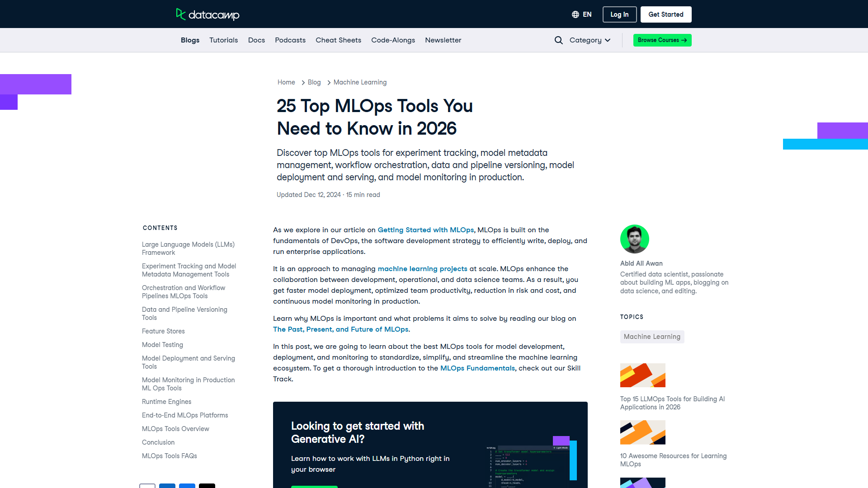Image resolution: width=868 pixels, height=488 pixels.
Task: Click the Get Started button
Action: [x=665, y=14]
